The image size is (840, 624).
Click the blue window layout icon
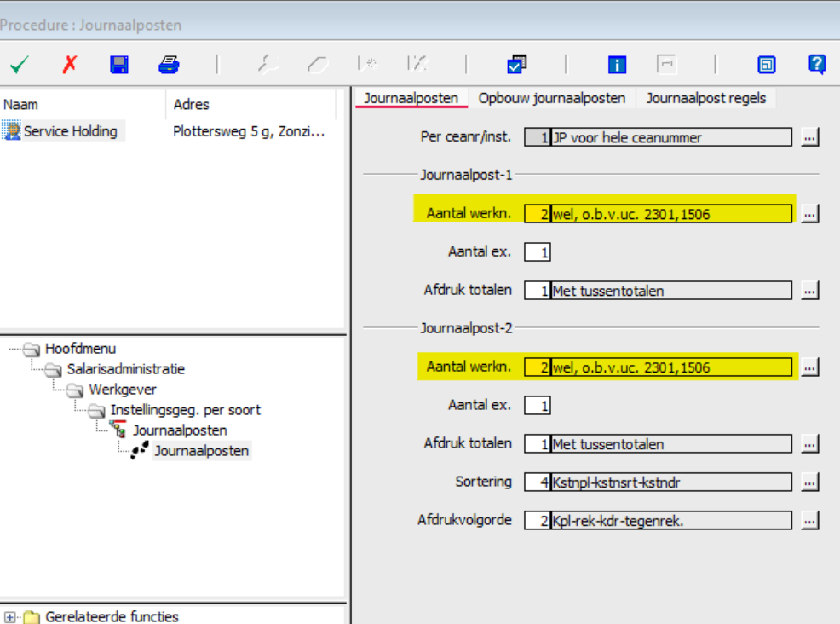(767, 65)
